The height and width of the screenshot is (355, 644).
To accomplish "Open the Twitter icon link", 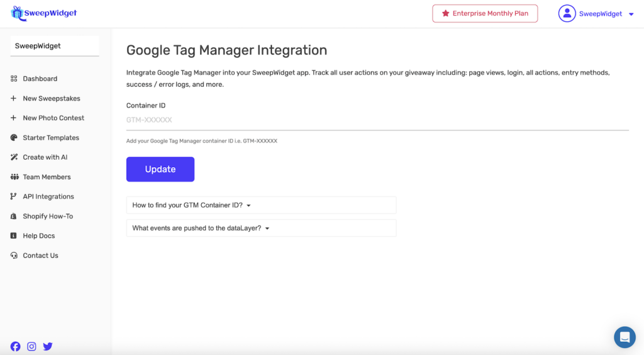I will [x=48, y=346].
